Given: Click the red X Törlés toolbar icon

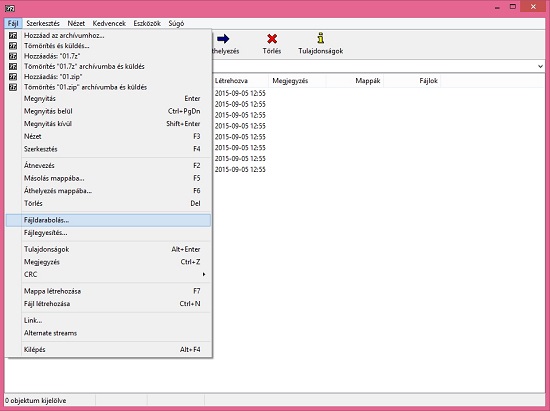Looking at the screenshot, I should pyautogui.click(x=272, y=39).
